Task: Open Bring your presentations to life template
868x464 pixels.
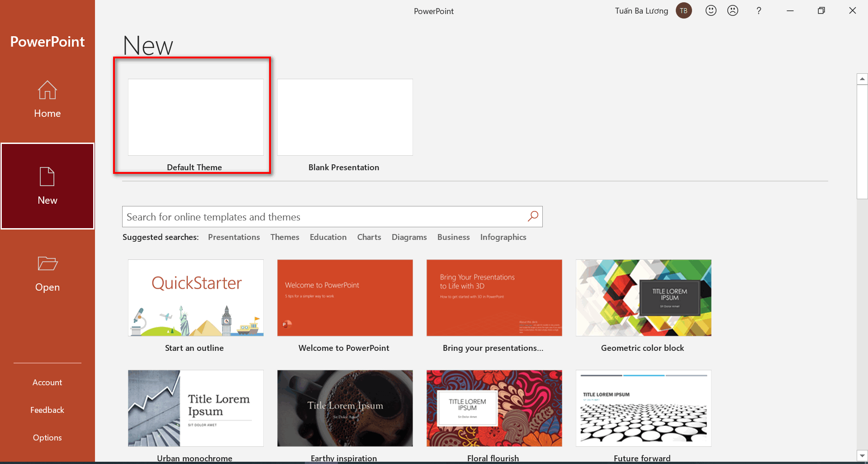Action: pyautogui.click(x=494, y=297)
